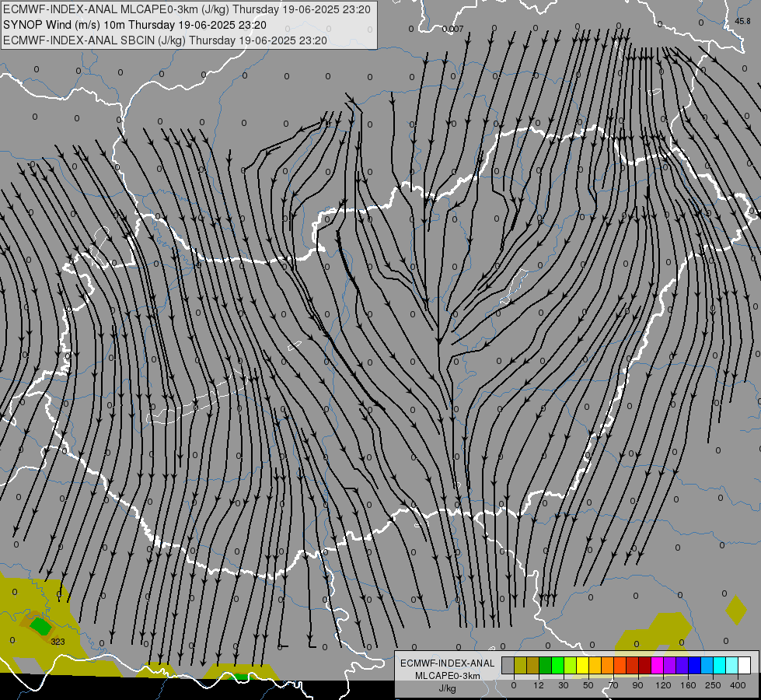Click the J/kg unit label in legend
This screenshot has height=700, width=761.
pyautogui.click(x=447, y=688)
